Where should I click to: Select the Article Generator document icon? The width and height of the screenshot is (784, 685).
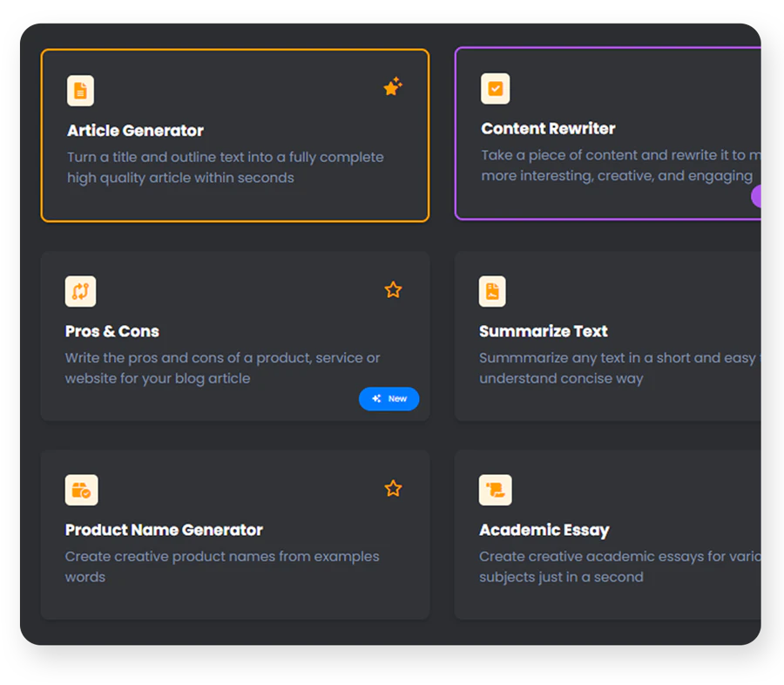pyautogui.click(x=80, y=91)
